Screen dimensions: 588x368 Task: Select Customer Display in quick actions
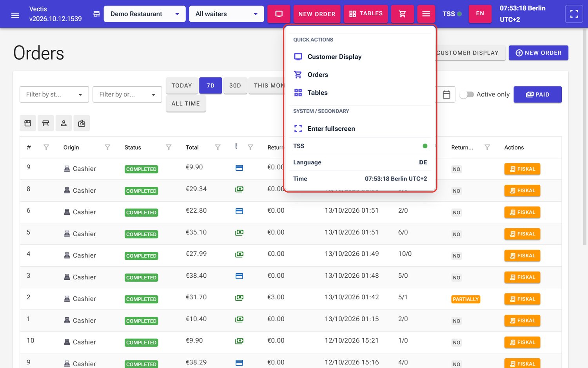360,56
